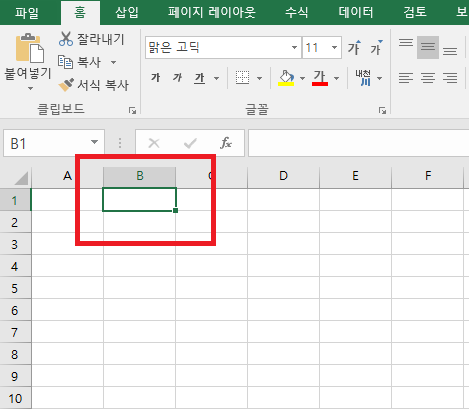Screen dimensions: 469x409
Task: Select column F header
Action: point(428,176)
